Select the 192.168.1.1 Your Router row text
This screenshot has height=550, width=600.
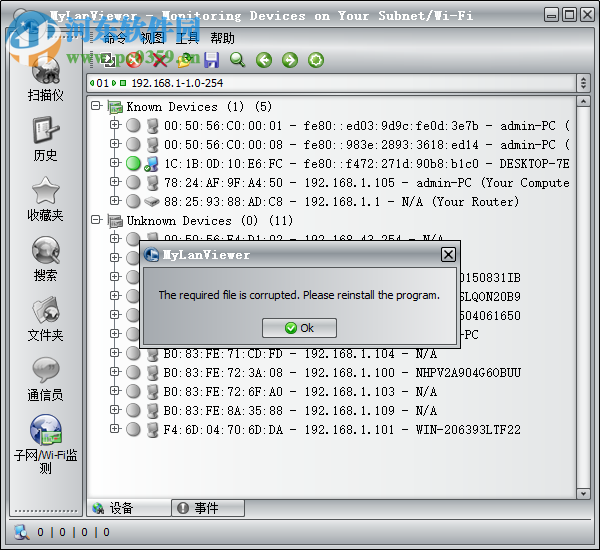pyautogui.click(x=341, y=202)
